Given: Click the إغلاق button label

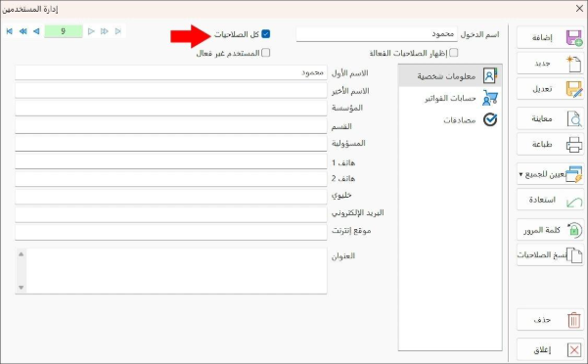Looking at the screenshot, I should coord(542,350).
